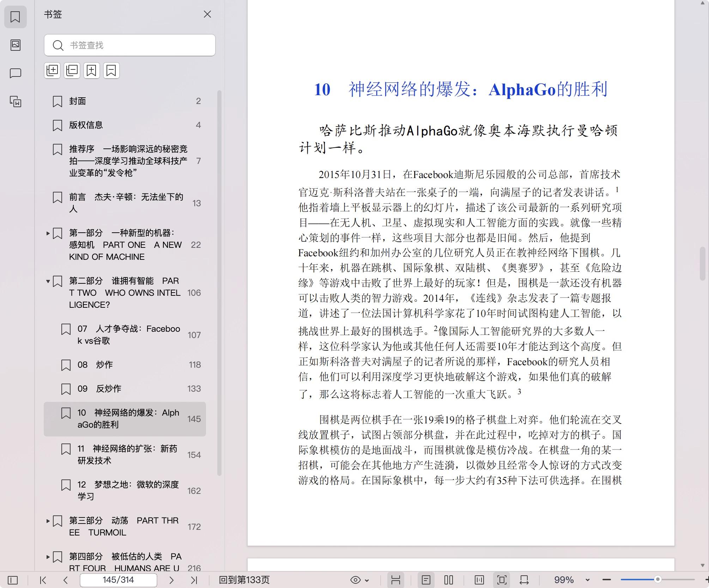This screenshot has height=588, width=709.
Task: Toggle the sidebar panel button in status bar
Action: [x=13, y=580]
